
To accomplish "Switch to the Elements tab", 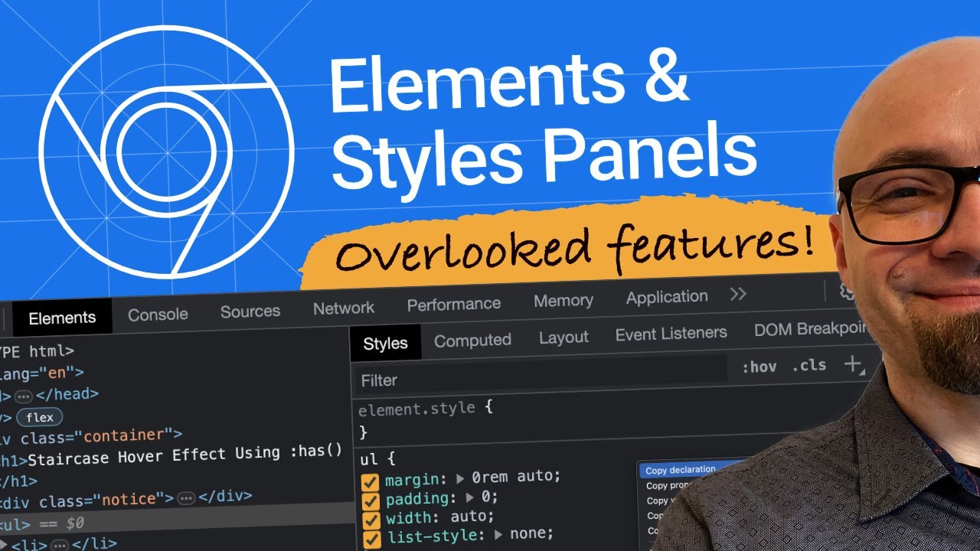I will tap(62, 318).
